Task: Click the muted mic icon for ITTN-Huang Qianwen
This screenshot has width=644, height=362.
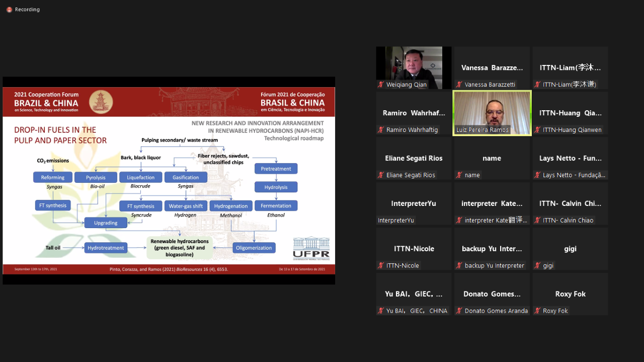Action: pyautogui.click(x=538, y=130)
